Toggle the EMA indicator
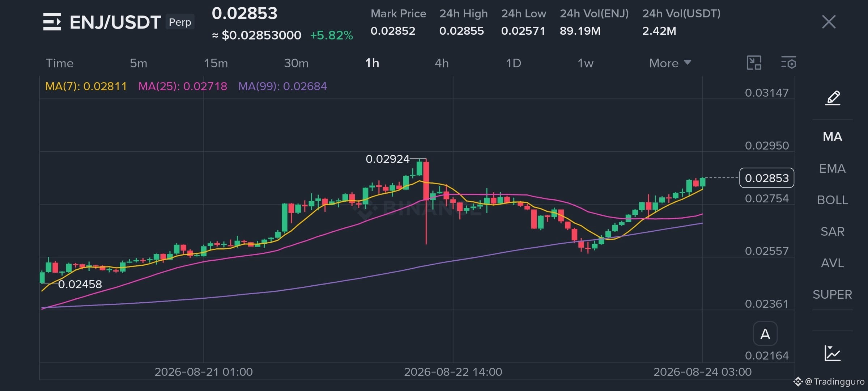This screenshot has width=868, height=391. pyautogui.click(x=833, y=168)
